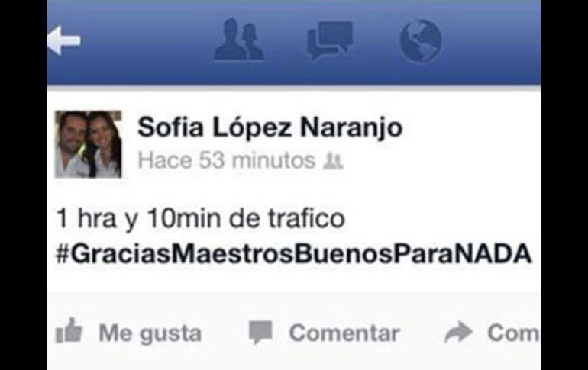
Task: Follow the #GraciasMaestrosBuenosParaNADA hashtag
Action: tap(294, 254)
